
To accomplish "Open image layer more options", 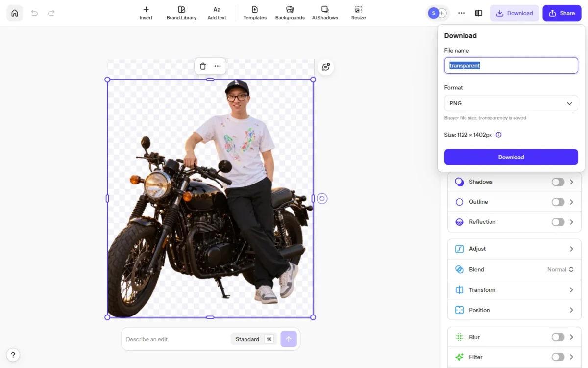I will (x=218, y=66).
